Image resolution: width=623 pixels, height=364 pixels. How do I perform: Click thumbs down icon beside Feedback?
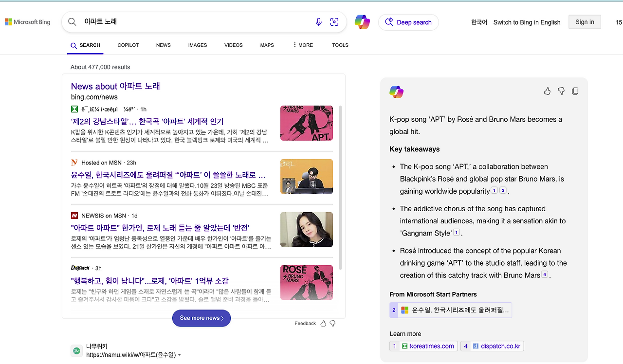(x=333, y=324)
